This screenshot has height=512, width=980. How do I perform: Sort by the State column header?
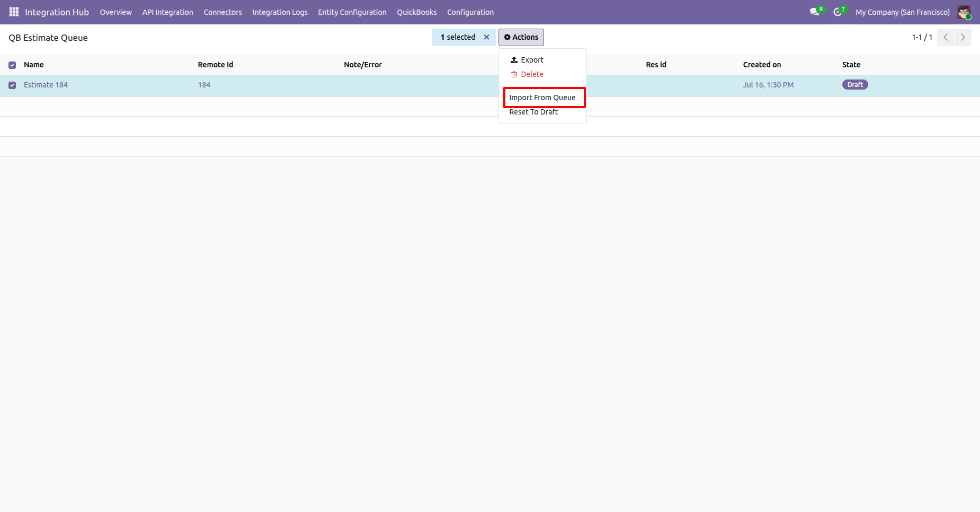[851, 65]
